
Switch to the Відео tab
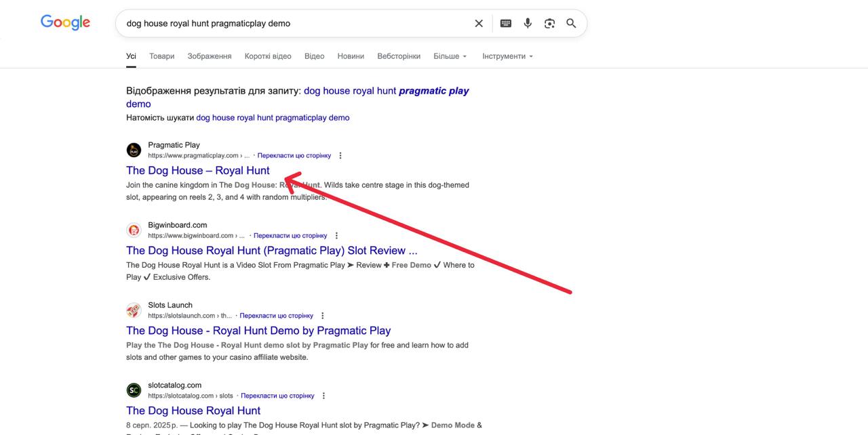(x=314, y=56)
